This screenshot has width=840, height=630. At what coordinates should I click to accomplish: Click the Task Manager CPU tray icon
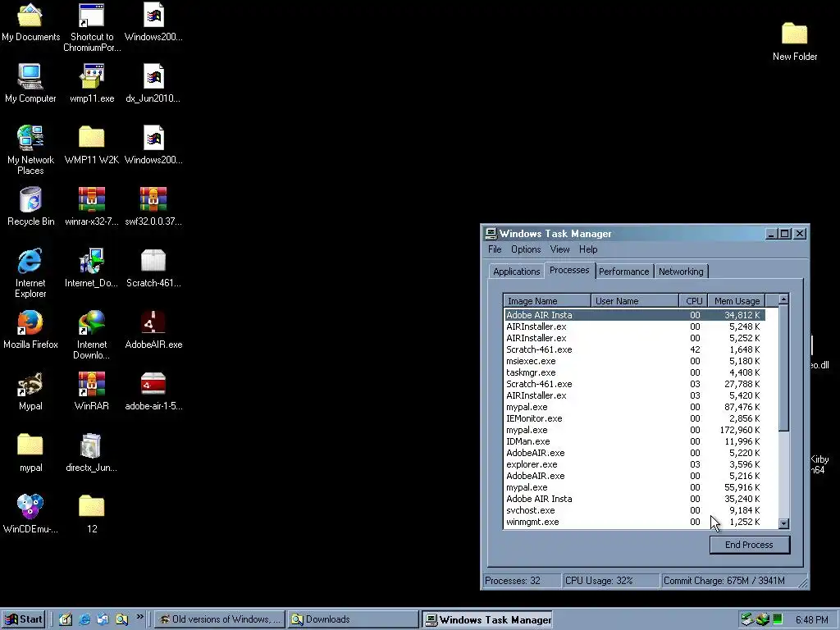(778, 619)
